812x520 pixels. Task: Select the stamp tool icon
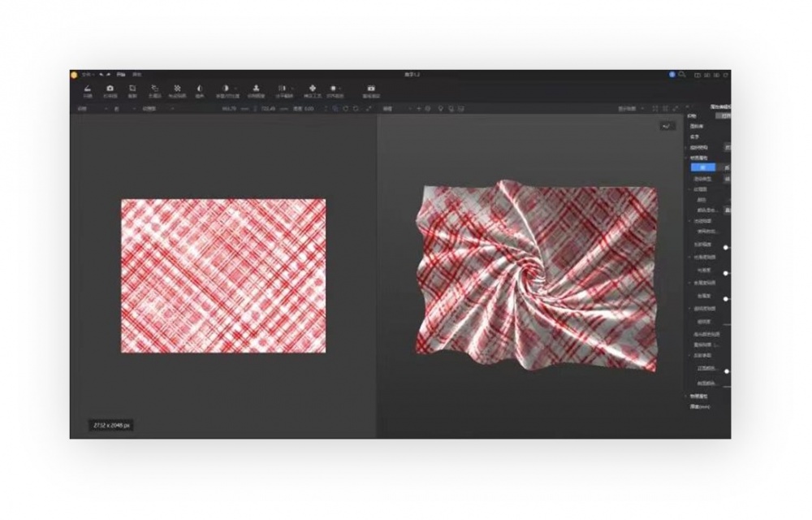pos(256,88)
